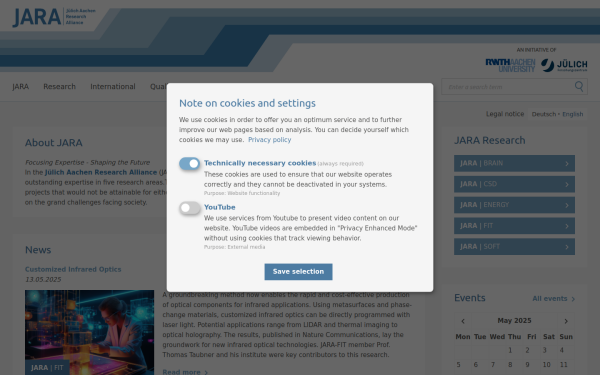This screenshot has width=600, height=375.
Task: Open JARA | ENERGY research area
Action: [x=514, y=205]
